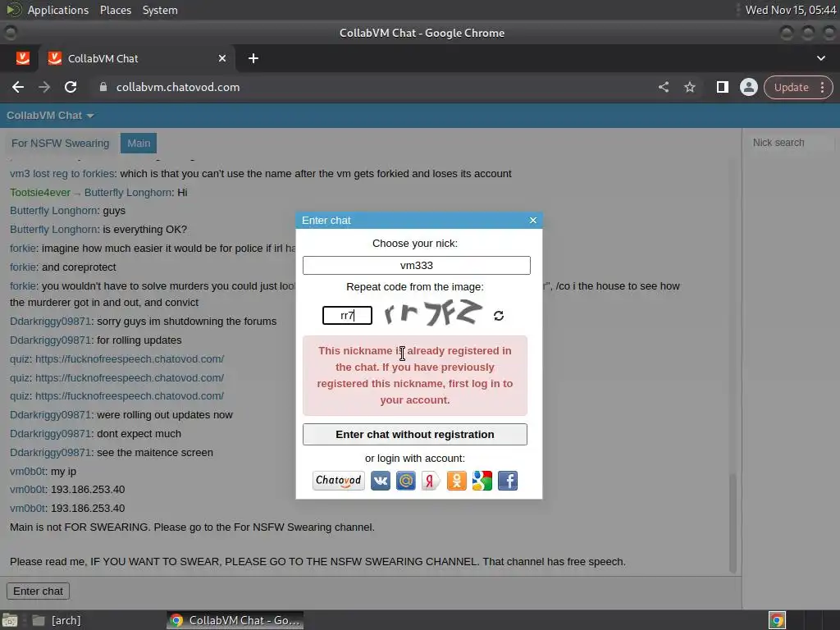Select the Main channel tab
Image resolution: width=840 pixels, height=630 pixels.
(x=139, y=143)
